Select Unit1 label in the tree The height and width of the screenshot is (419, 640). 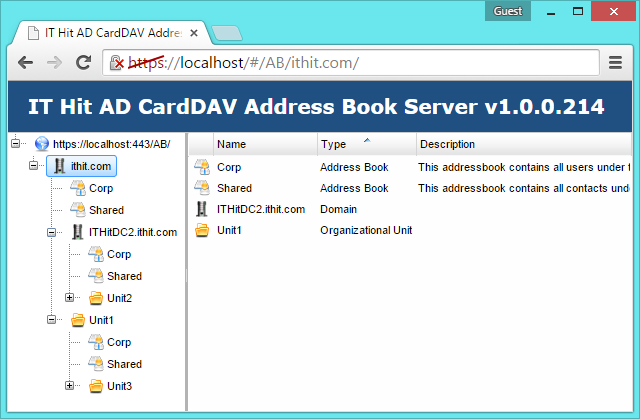tap(101, 320)
